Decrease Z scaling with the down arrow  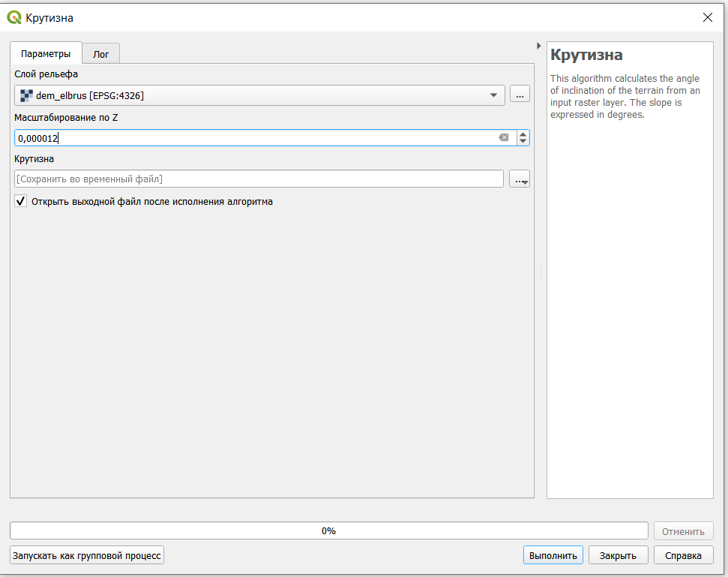523,141
